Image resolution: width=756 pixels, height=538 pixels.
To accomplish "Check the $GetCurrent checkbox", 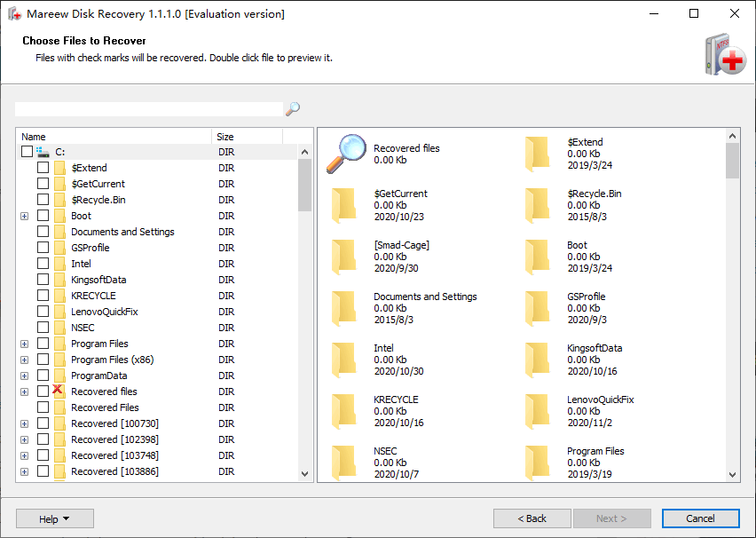I will point(43,184).
